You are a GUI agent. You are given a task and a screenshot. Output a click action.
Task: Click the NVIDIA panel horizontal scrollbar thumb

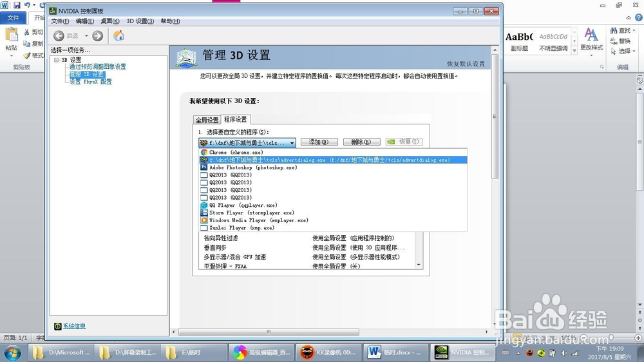tap(269, 332)
